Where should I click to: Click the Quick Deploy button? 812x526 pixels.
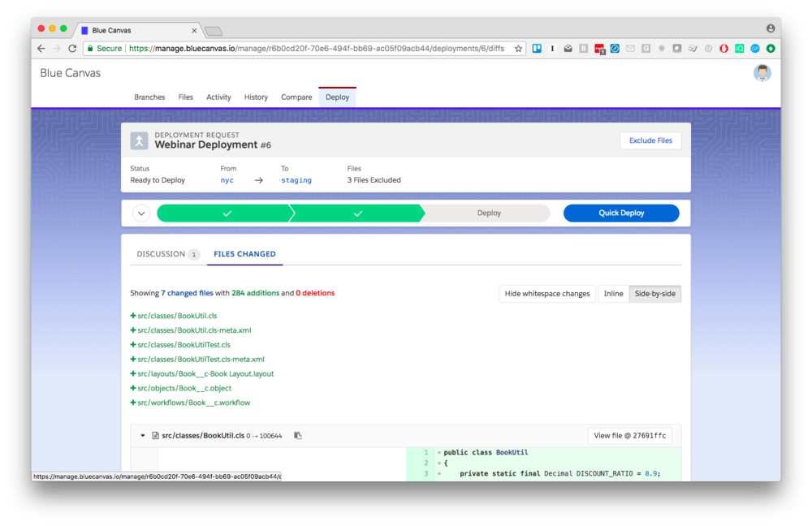621,213
